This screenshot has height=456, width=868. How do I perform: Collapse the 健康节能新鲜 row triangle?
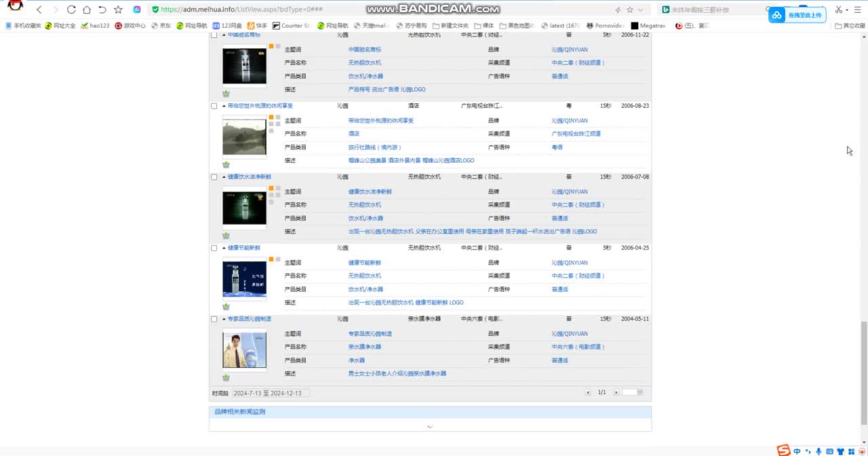tap(224, 248)
